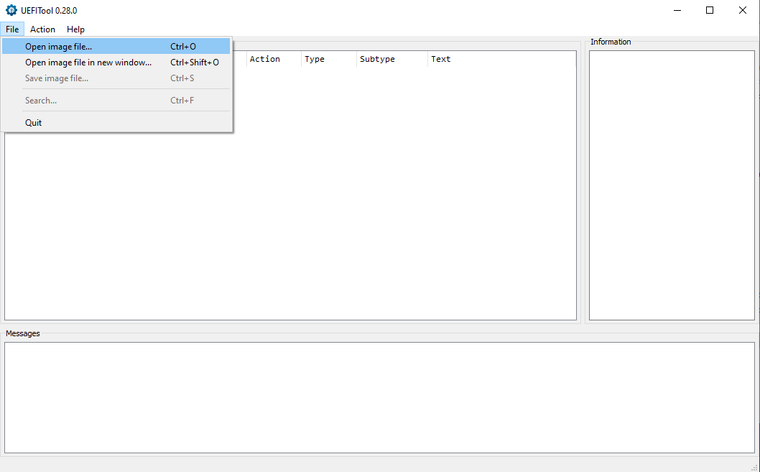This screenshot has width=760, height=472.
Task: Click the Text column header
Action: point(502,59)
